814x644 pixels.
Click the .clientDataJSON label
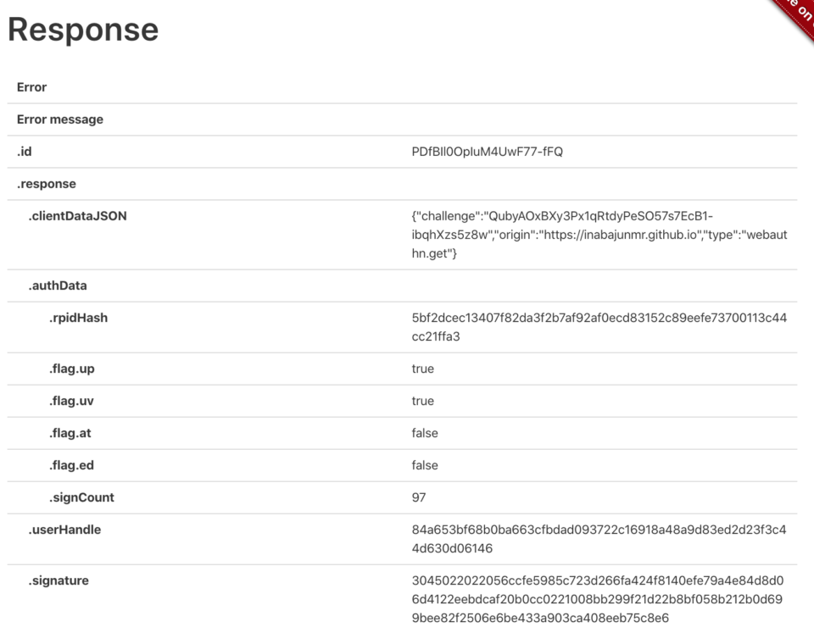click(x=77, y=216)
